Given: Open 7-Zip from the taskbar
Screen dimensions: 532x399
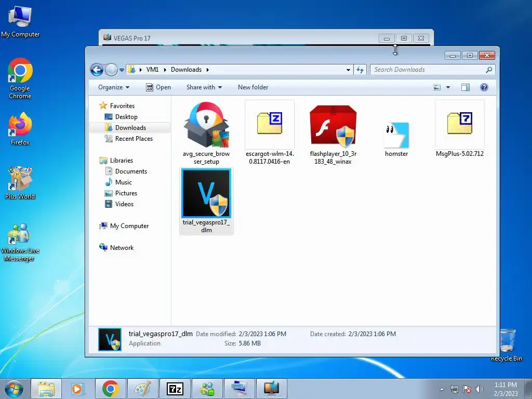Looking at the screenshot, I should (x=175, y=389).
